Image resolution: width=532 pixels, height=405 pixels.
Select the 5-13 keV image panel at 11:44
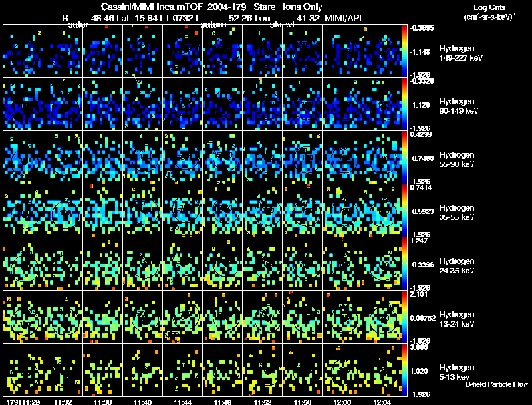(x=182, y=370)
